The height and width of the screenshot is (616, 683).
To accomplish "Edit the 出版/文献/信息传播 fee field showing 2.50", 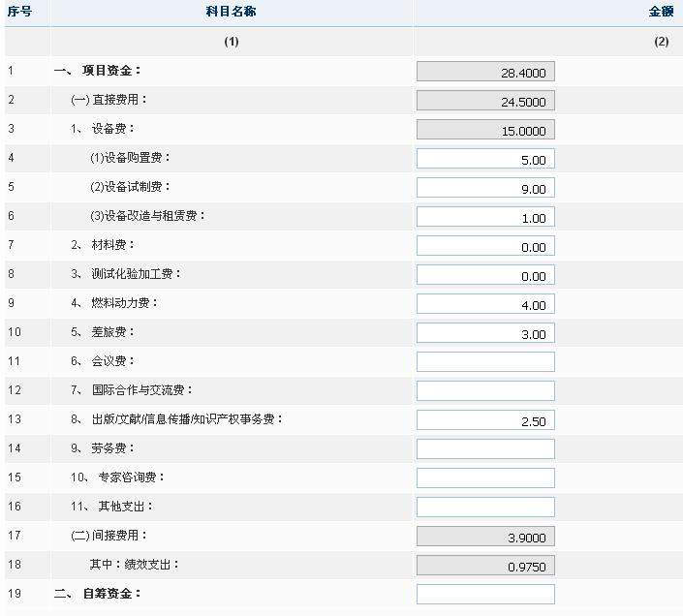I will point(485,420).
